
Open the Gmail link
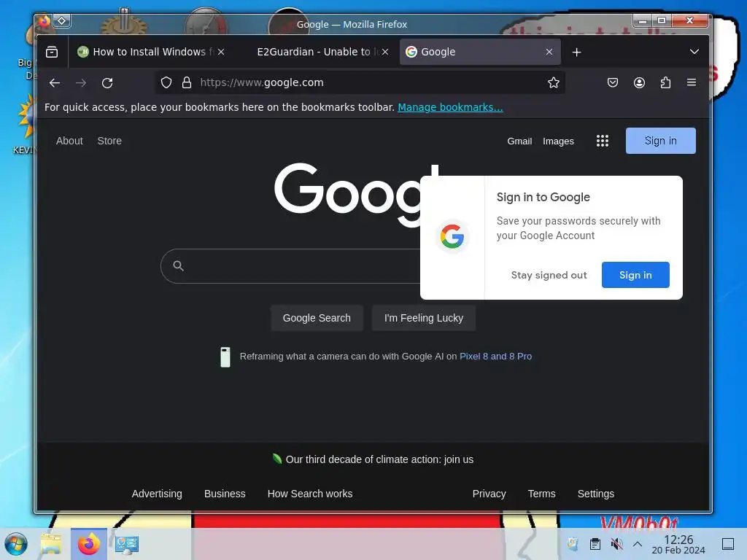pyautogui.click(x=519, y=141)
